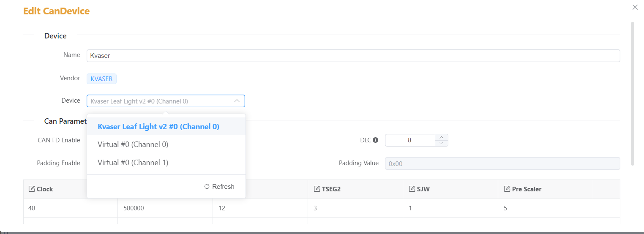644x234 pixels.
Task: Increase the DLC value with up arrow
Action: [x=441, y=137]
